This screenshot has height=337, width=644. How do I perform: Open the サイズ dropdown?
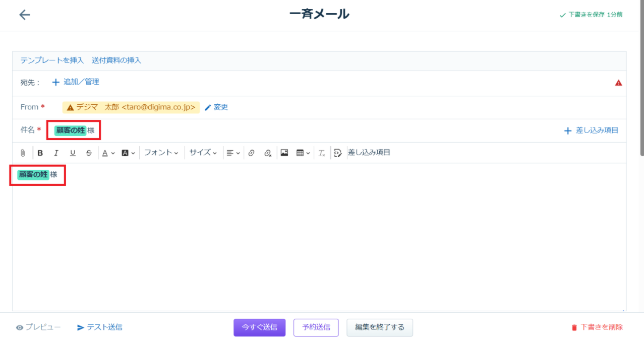pos(203,153)
